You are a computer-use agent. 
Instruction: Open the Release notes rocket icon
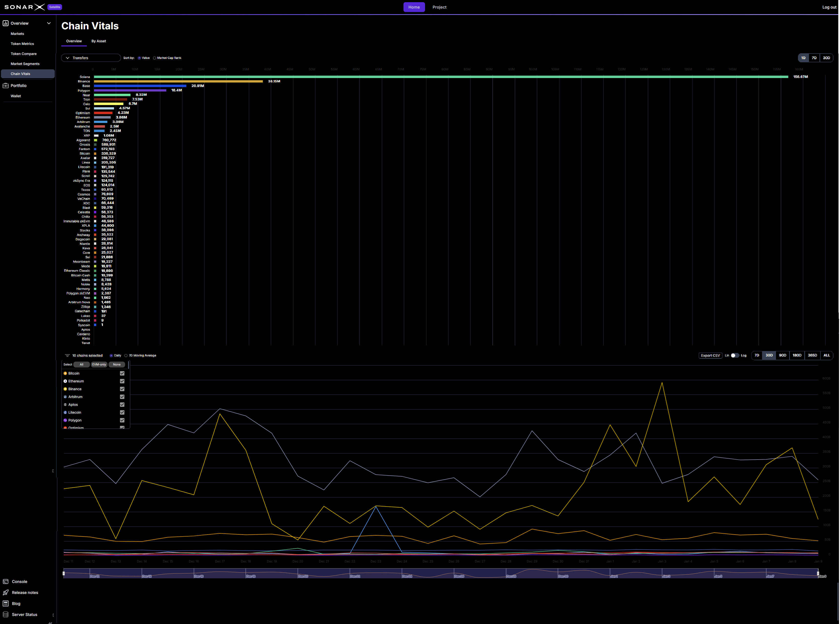pyautogui.click(x=6, y=593)
